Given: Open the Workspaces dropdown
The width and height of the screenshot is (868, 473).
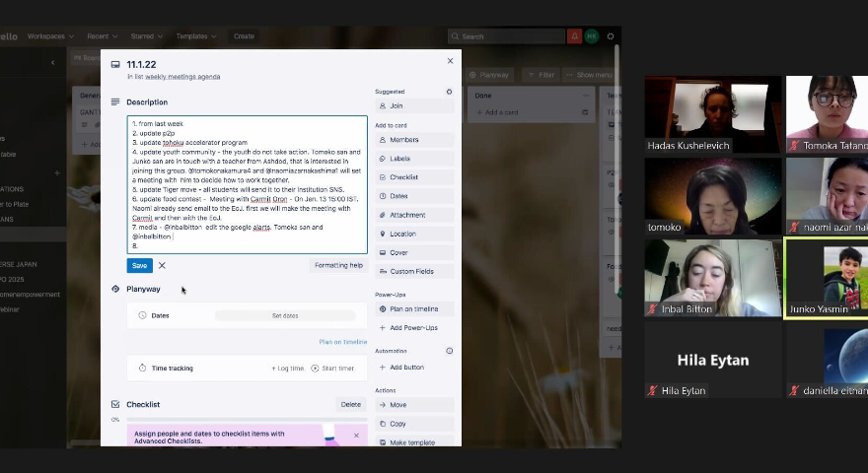Looking at the screenshot, I should (x=50, y=36).
